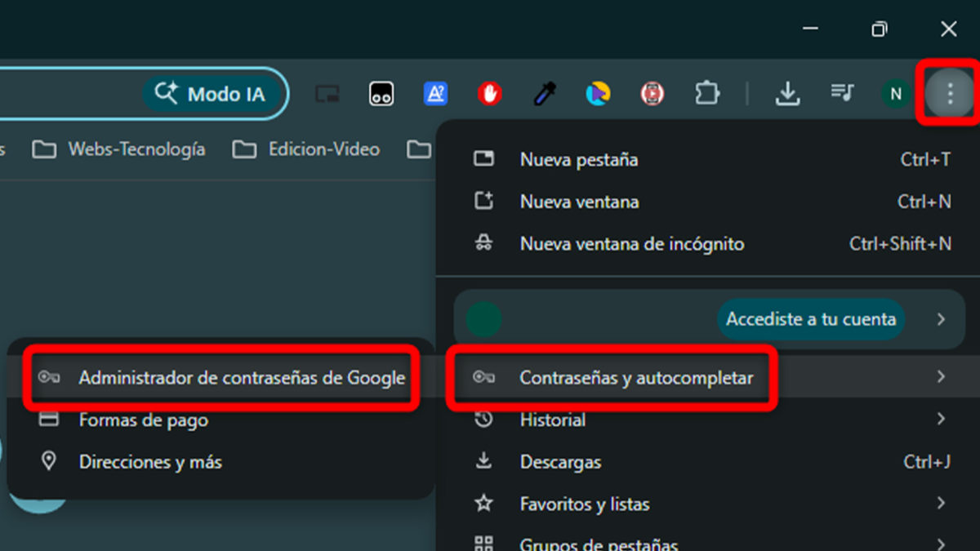Open the media controls music icon

pyautogui.click(x=842, y=93)
